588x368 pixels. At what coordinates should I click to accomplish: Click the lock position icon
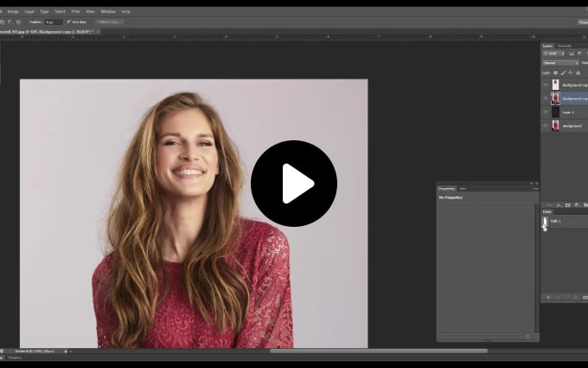(571, 73)
